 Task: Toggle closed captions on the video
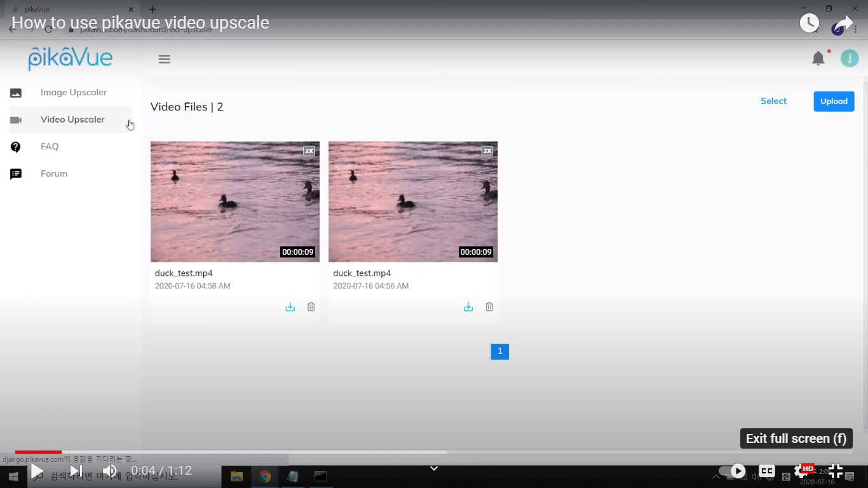767,471
